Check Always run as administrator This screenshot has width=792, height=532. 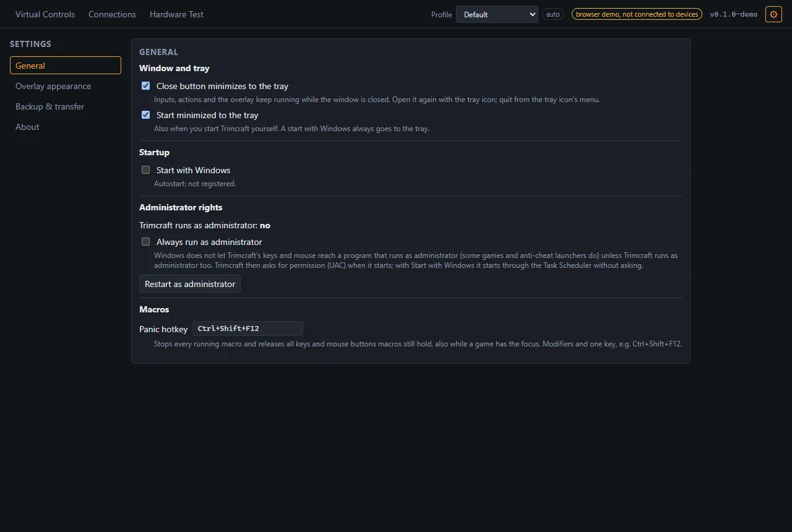click(146, 242)
